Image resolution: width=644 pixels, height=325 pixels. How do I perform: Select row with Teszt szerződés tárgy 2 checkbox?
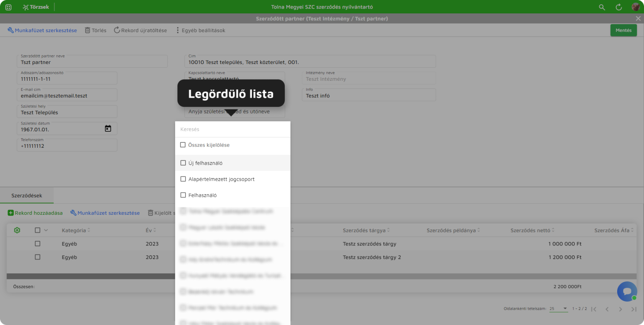click(38, 257)
